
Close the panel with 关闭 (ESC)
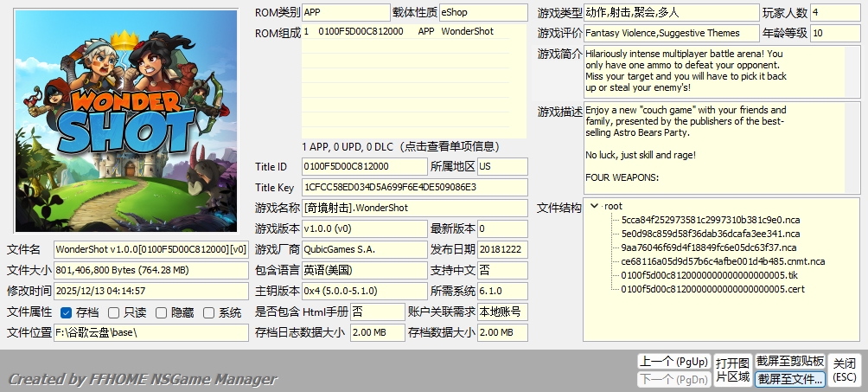(844, 370)
